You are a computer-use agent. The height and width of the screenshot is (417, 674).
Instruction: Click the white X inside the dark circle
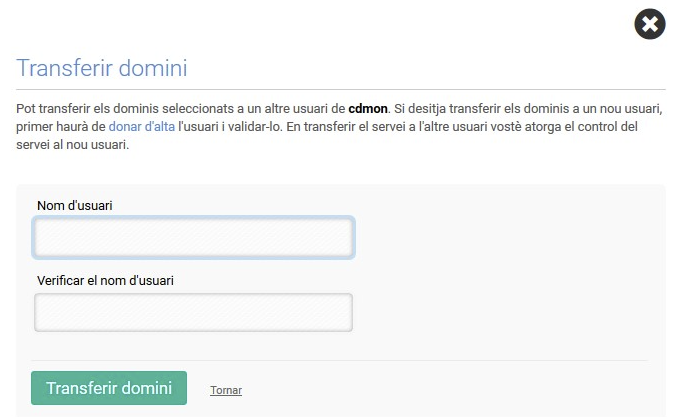click(649, 24)
